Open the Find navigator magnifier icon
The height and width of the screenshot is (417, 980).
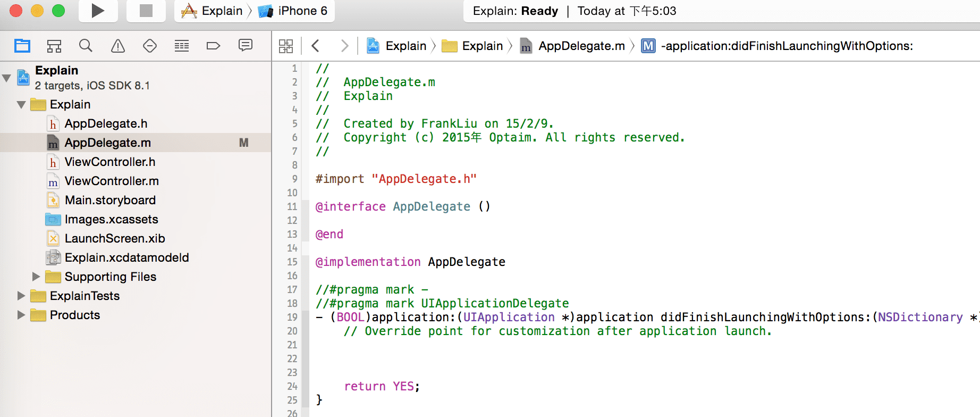86,46
